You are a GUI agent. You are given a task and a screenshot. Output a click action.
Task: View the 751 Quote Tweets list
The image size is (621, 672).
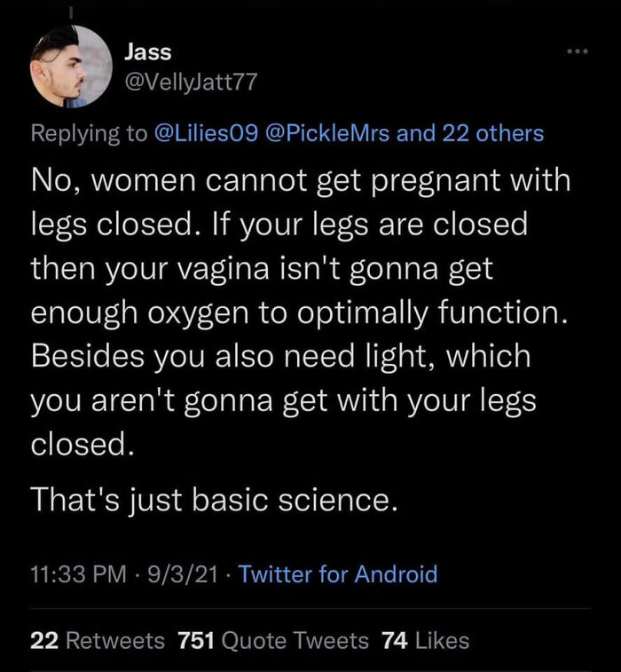pos(273,641)
